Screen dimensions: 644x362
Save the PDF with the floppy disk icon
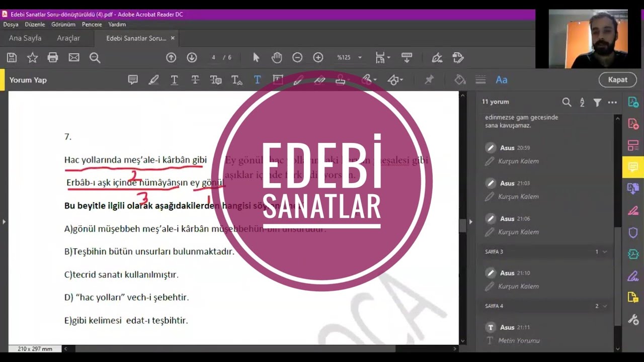[12, 58]
